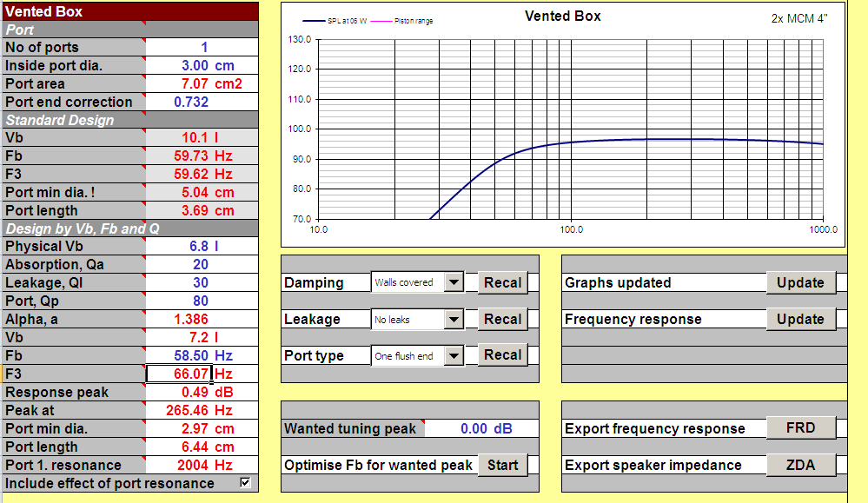This screenshot has height=503, width=868.
Task: Click Recal button next to Damping
Action: [503, 282]
